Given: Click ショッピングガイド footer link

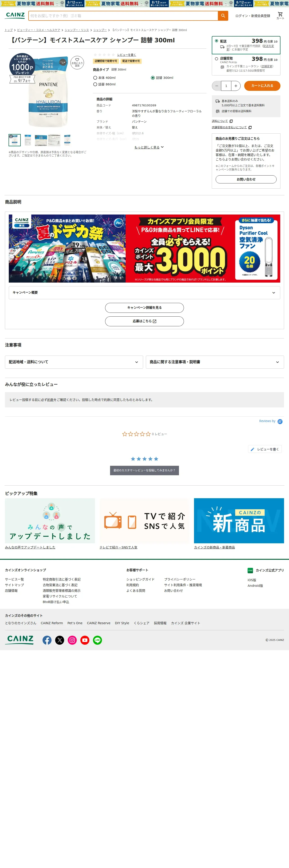Looking at the screenshot, I should 140,580.
